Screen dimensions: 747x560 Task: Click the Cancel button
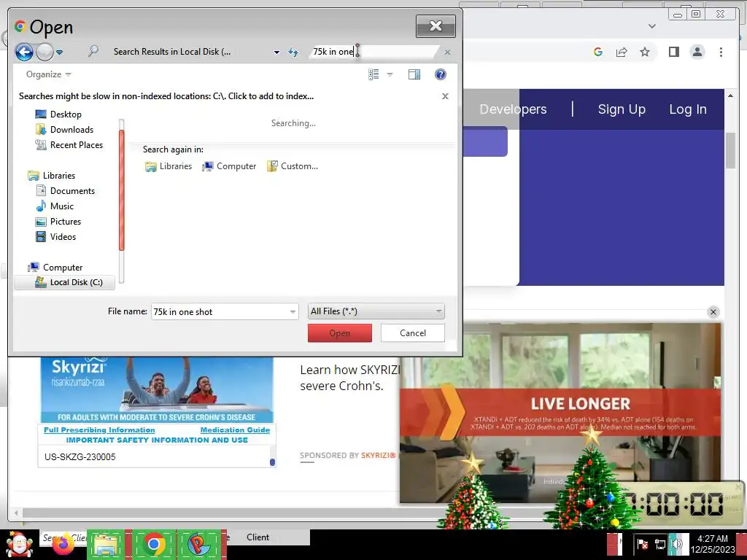point(413,333)
